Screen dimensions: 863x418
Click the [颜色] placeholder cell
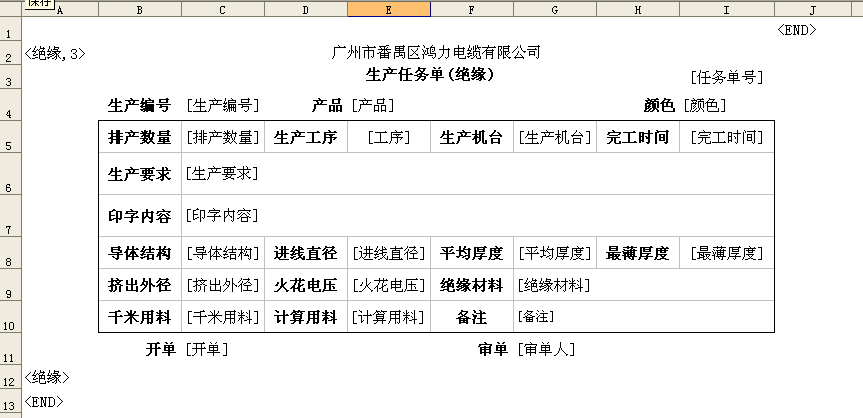point(704,105)
